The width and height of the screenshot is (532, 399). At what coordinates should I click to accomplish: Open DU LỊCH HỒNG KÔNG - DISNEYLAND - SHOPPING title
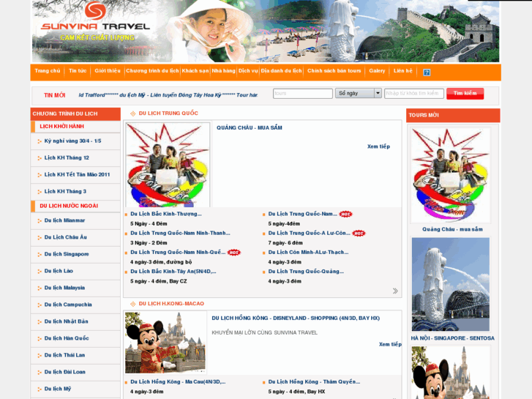(x=296, y=318)
